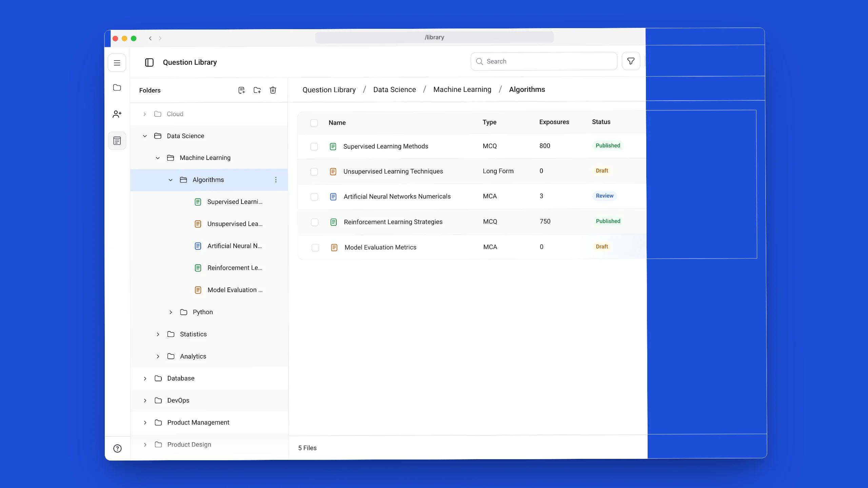
Task: Open Algorithms folder three-dot options
Action: point(276,180)
